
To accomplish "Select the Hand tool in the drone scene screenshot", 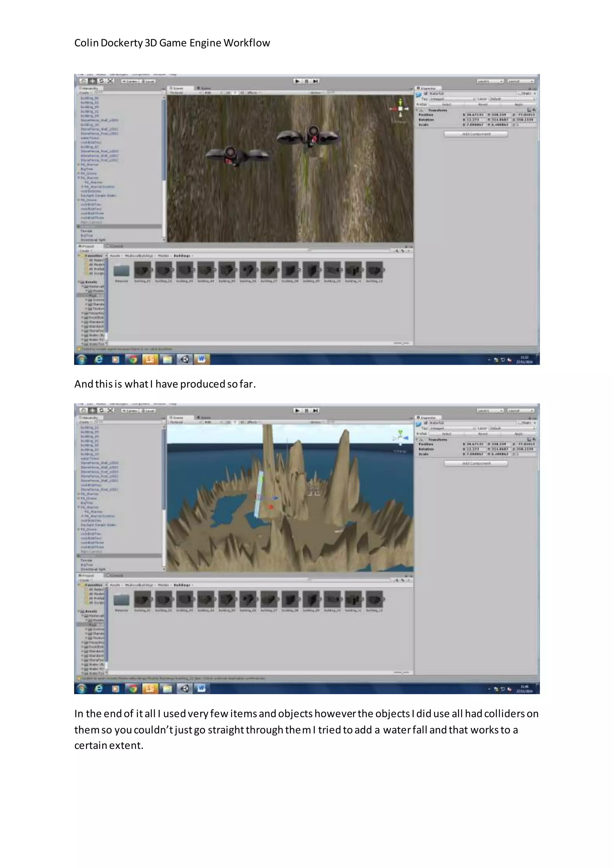I will click(x=83, y=81).
